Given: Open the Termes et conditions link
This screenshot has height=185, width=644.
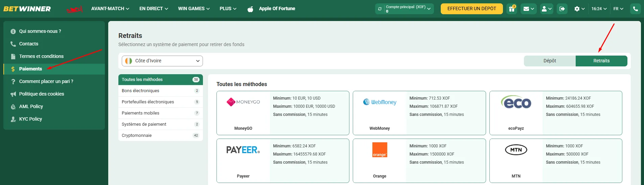Looking at the screenshot, I should tap(41, 56).
